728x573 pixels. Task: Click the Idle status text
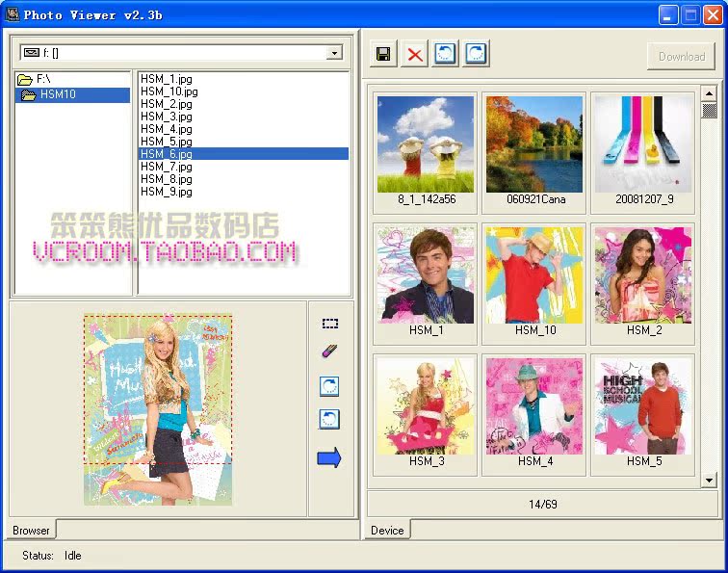point(73,556)
